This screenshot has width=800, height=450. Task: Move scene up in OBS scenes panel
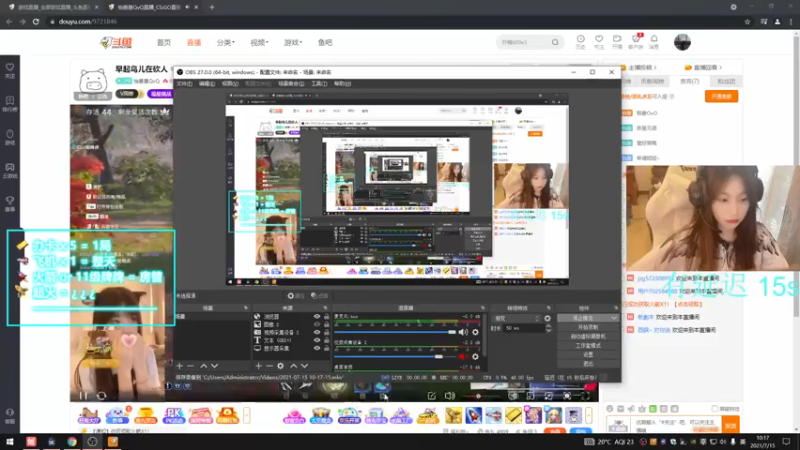point(204,366)
